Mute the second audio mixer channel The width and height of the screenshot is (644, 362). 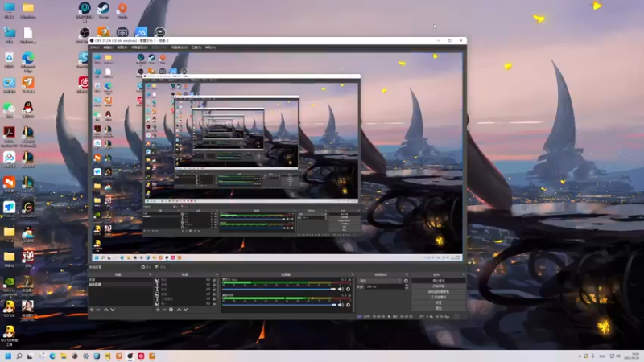tap(341, 305)
